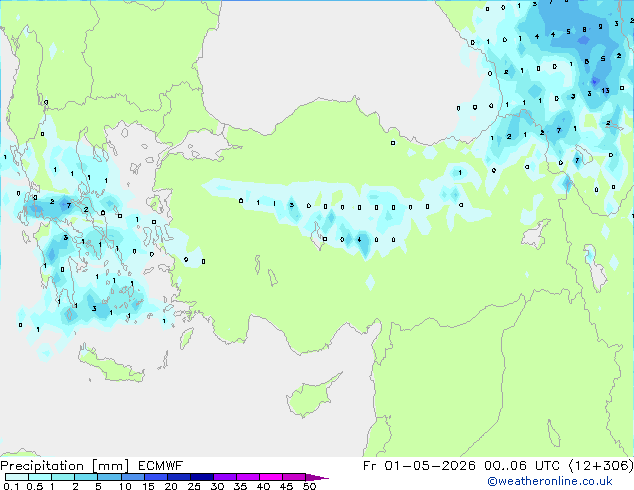The width and height of the screenshot is (634, 490).
Task: Click the "40" legend scale label
Action: point(263,486)
